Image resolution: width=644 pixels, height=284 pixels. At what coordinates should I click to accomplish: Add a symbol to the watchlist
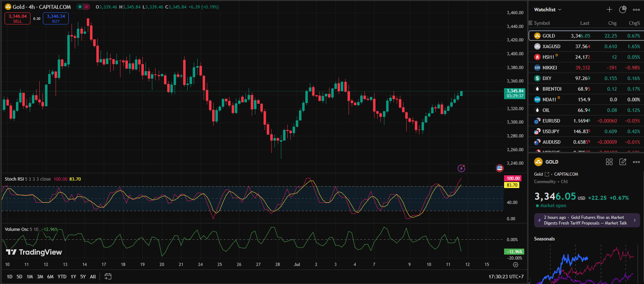point(609,10)
